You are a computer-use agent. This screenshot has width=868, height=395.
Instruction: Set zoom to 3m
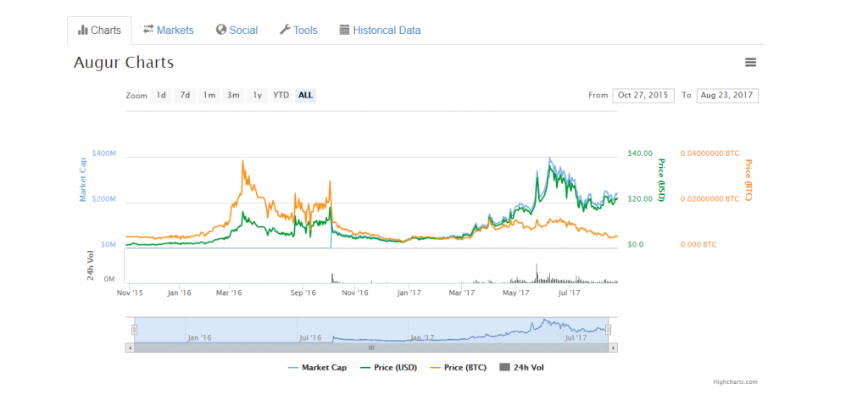234,95
